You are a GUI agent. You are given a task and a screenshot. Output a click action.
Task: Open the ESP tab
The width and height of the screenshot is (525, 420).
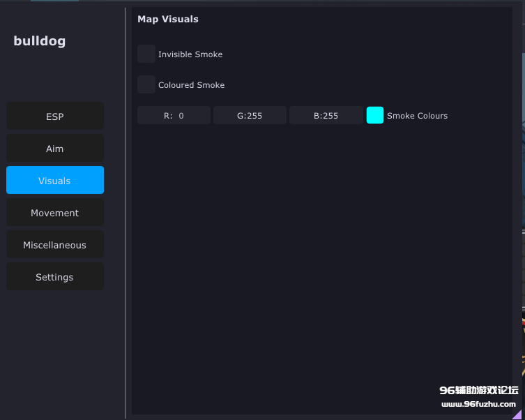point(55,117)
